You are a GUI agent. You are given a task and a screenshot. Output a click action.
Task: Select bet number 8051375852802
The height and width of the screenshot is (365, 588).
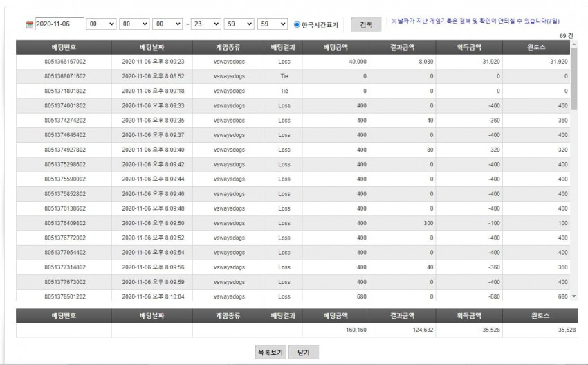(65, 194)
